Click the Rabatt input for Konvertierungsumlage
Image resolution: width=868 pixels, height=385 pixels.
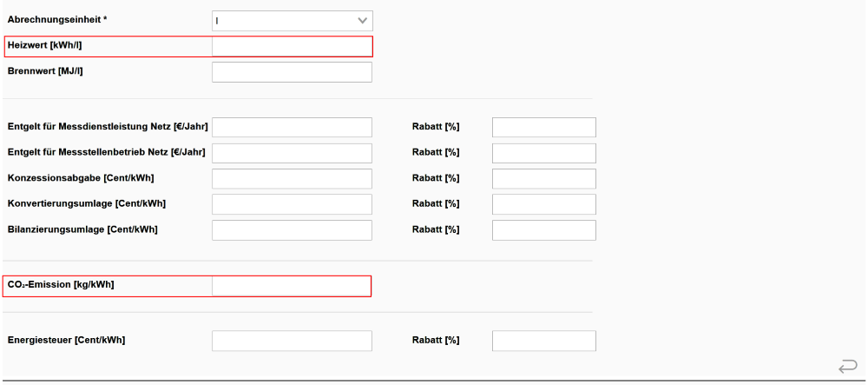(543, 204)
